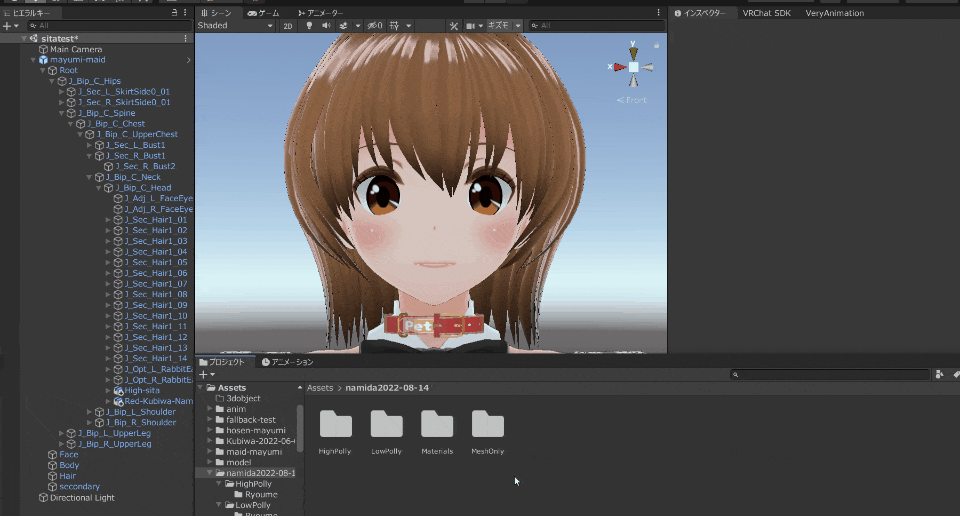Click the scene camera settings icon
960x516 pixels.
(470, 25)
